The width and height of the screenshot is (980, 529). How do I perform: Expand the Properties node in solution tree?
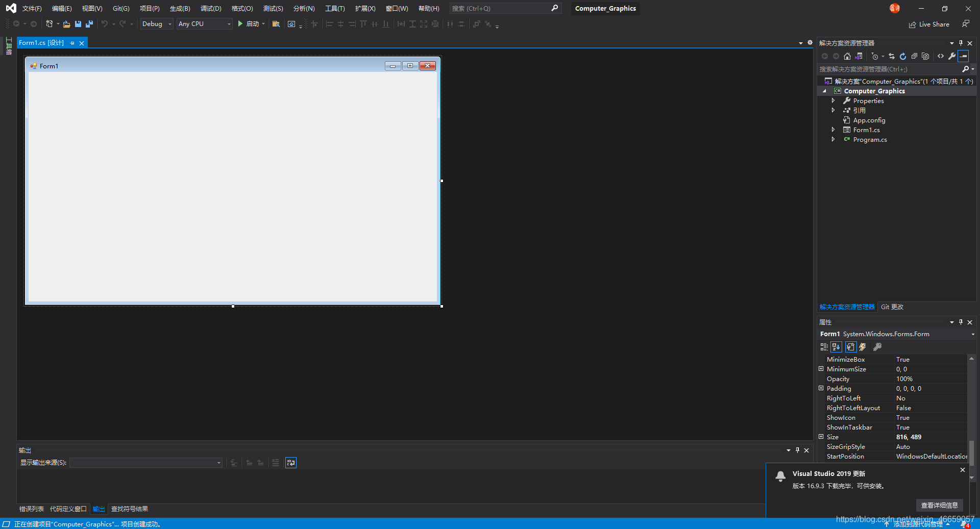[833, 100]
